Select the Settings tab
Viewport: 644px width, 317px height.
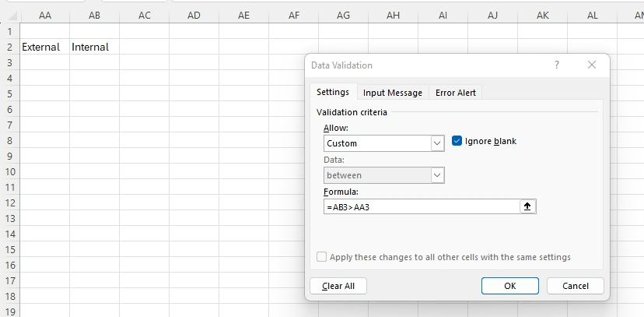[x=333, y=92]
